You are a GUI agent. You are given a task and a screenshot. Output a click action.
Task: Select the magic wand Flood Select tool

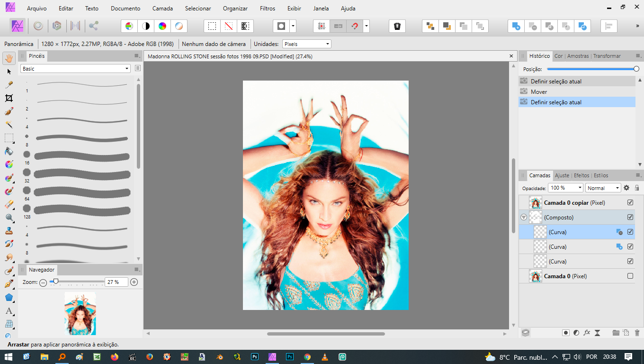[x=9, y=125]
